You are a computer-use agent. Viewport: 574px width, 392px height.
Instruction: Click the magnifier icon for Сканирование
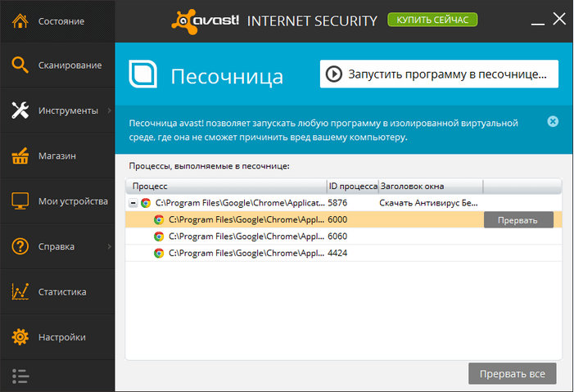(x=20, y=65)
